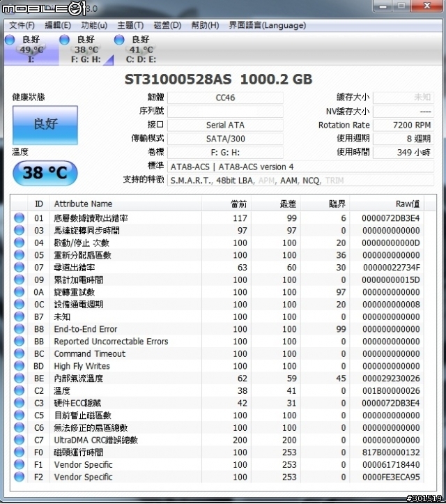This screenshot has height=504, width=446.
Task: Click the status orb for attribute 09
Action: pyautogui.click(x=20, y=280)
